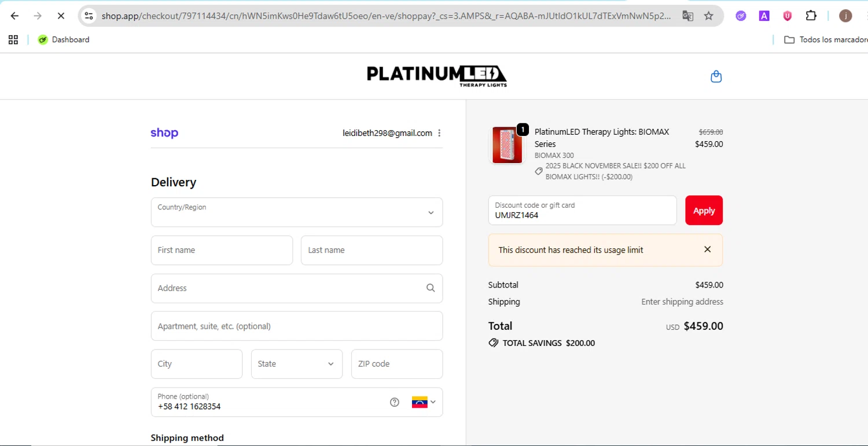Open 'Todos los marcadores' bookmarks folder
The width and height of the screenshot is (868, 446).
pos(826,39)
